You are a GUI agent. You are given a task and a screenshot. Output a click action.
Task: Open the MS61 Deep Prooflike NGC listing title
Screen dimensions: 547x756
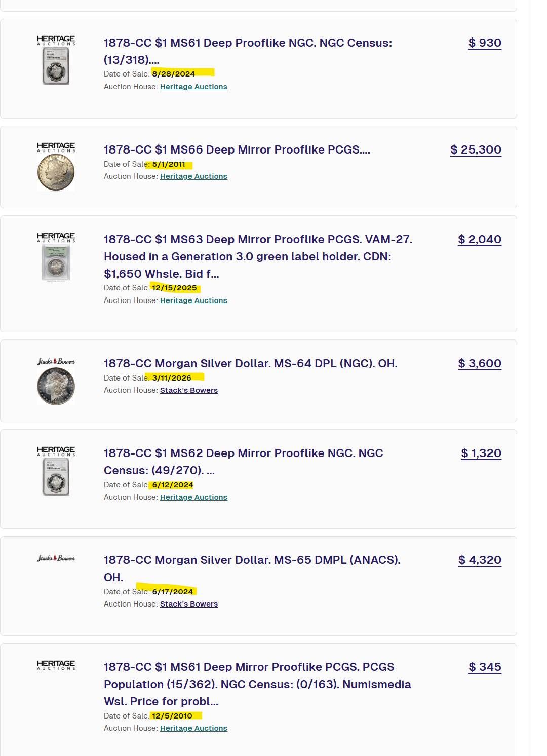(x=248, y=51)
